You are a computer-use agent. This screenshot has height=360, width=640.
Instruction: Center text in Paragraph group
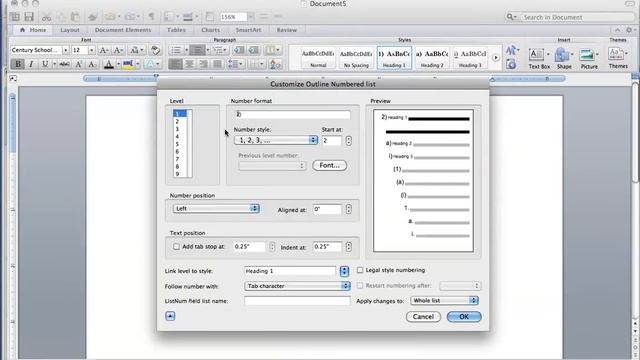(x=189, y=64)
